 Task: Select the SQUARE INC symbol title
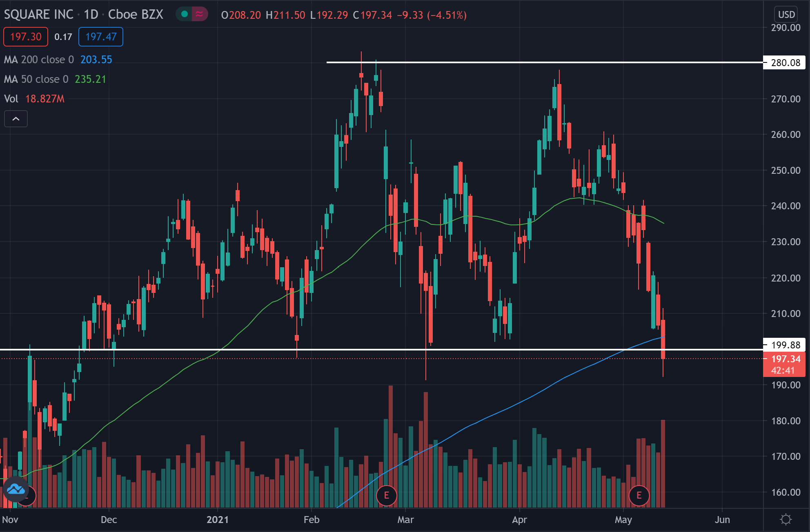(x=39, y=14)
